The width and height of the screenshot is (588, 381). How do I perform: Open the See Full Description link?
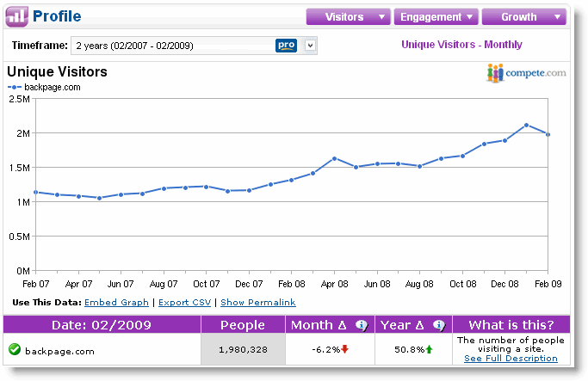point(511,358)
